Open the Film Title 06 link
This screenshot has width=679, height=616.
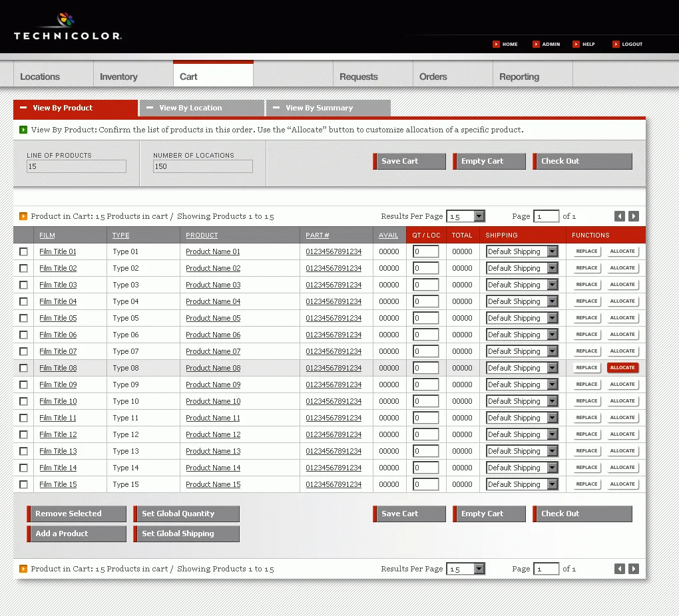(x=58, y=335)
